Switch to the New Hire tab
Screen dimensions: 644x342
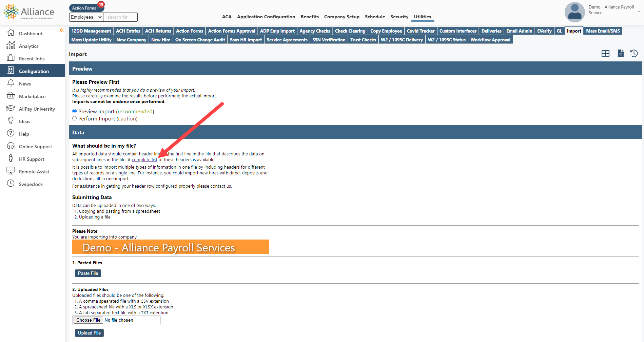[x=161, y=40]
